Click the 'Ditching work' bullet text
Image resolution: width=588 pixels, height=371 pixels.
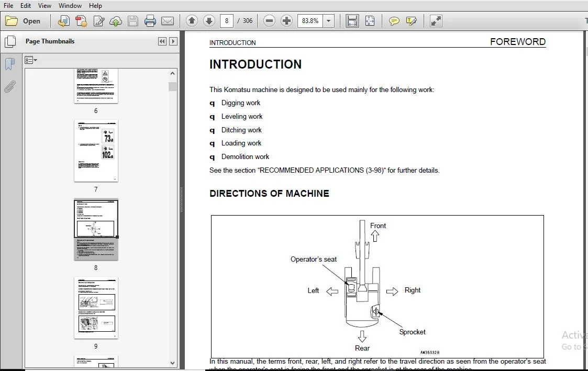coord(241,130)
